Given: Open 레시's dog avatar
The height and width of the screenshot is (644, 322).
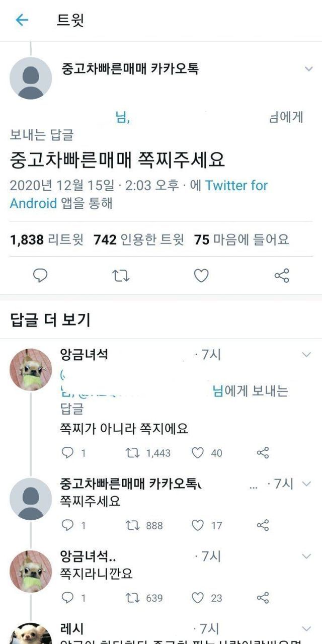Looking at the screenshot, I should click(x=31, y=634).
